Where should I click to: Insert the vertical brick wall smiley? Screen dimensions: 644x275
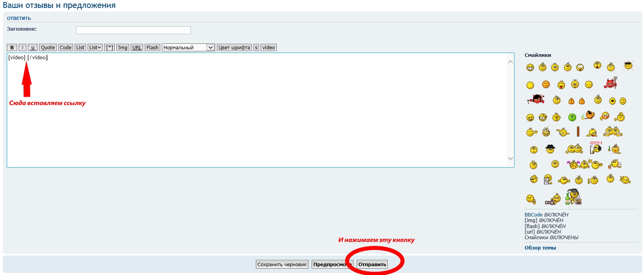pyautogui.click(x=578, y=132)
